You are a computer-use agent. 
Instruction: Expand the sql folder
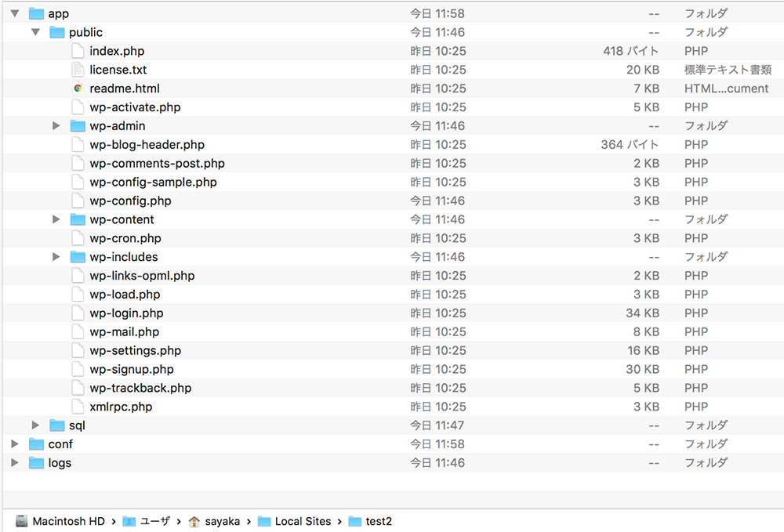(35, 425)
